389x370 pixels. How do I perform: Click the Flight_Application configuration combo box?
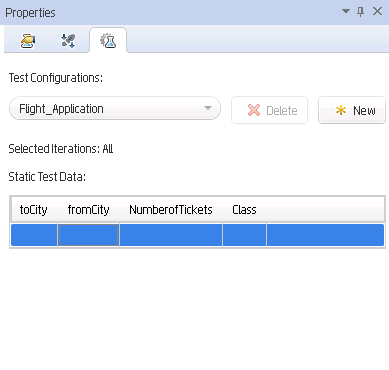tap(115, 108)
